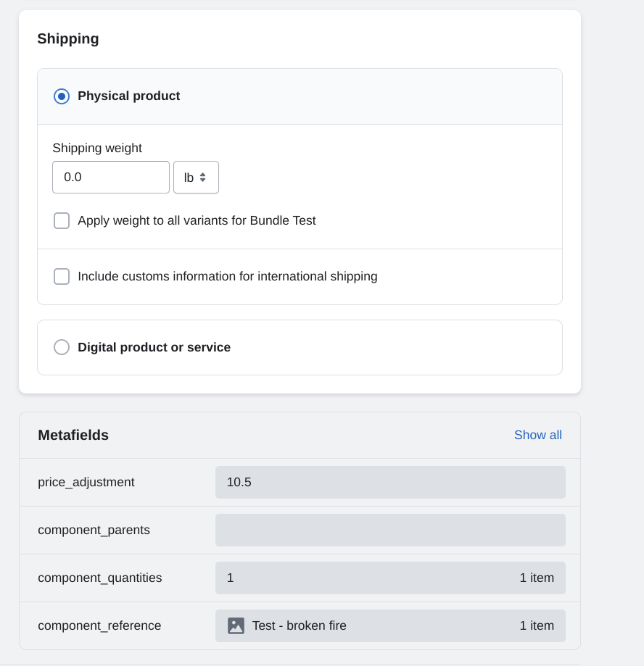Select the Physical product radio button

click(62, 96)
